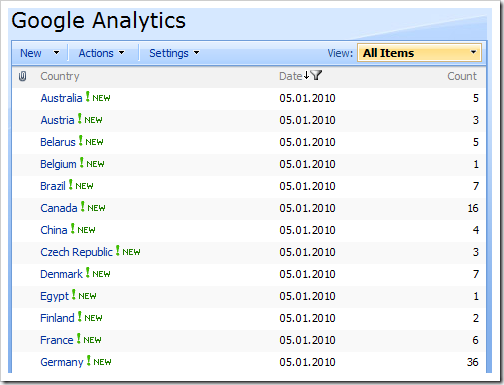Open the Settings menu
Image resolution: width=504 pixels, height=385 pixels.
point(174,53)
